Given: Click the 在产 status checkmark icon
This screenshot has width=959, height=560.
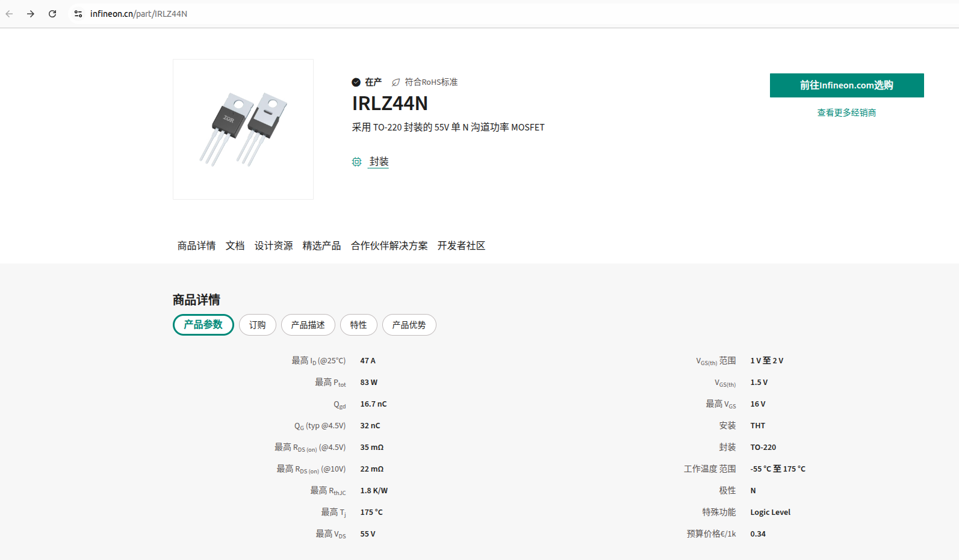Looking at the screenshot, I should point(356,82).
